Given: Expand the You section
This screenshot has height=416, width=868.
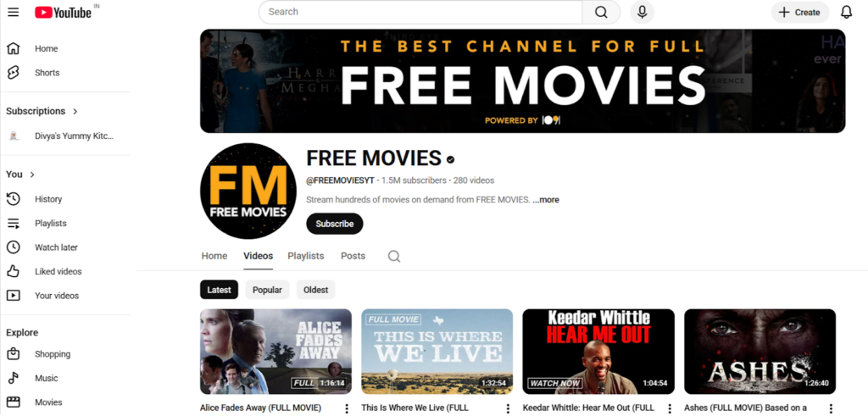Looking at the screenshot, I should (x=21, y=175).
